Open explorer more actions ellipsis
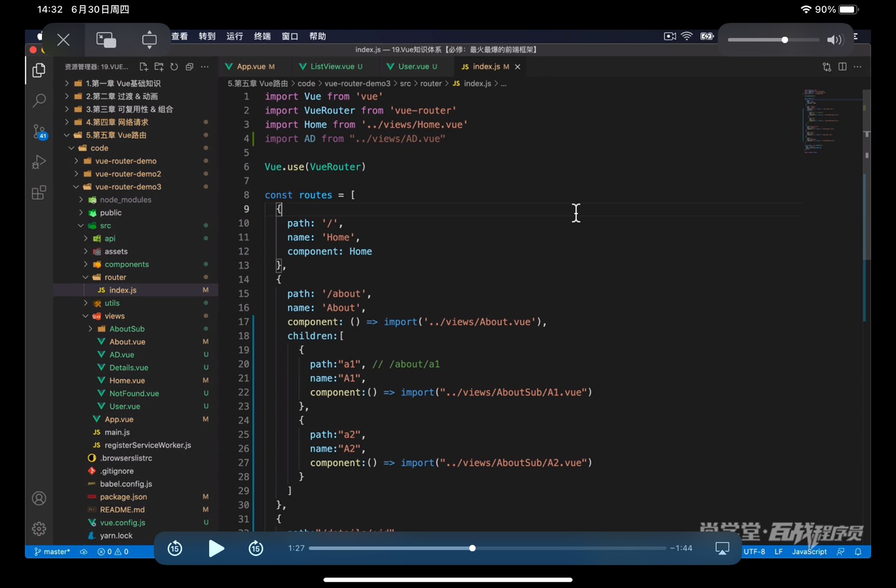 [x=205, y=66]
